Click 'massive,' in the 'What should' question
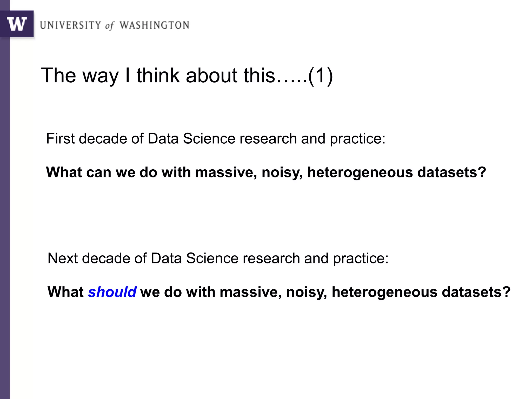 pos(251,292)
